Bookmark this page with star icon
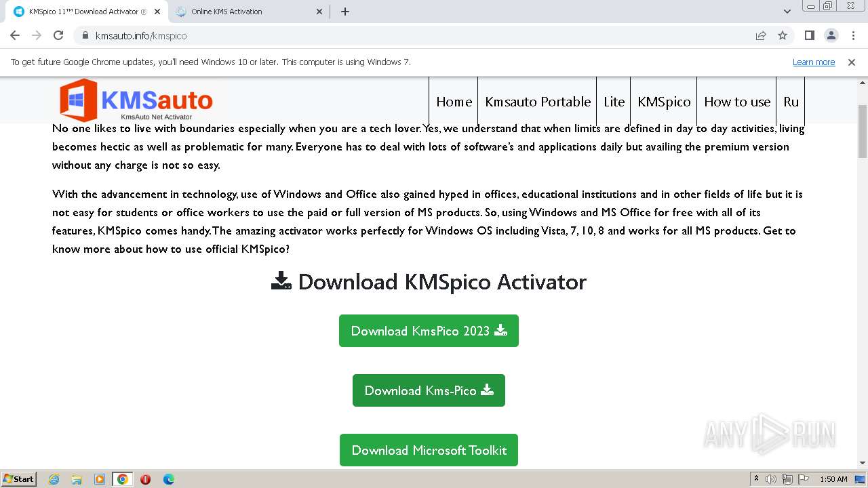Viewport: 868px width, 488px height. point(783,35)
